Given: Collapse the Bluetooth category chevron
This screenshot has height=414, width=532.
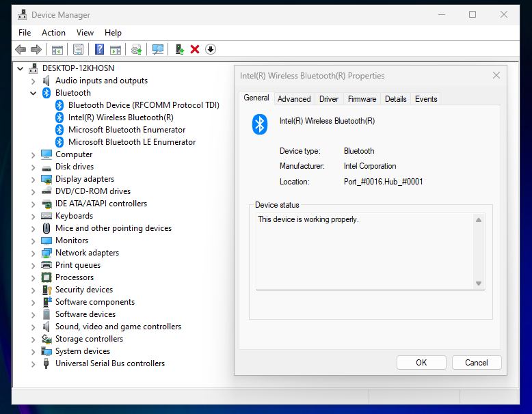Looking at the screenshot, I should point(34,93).
